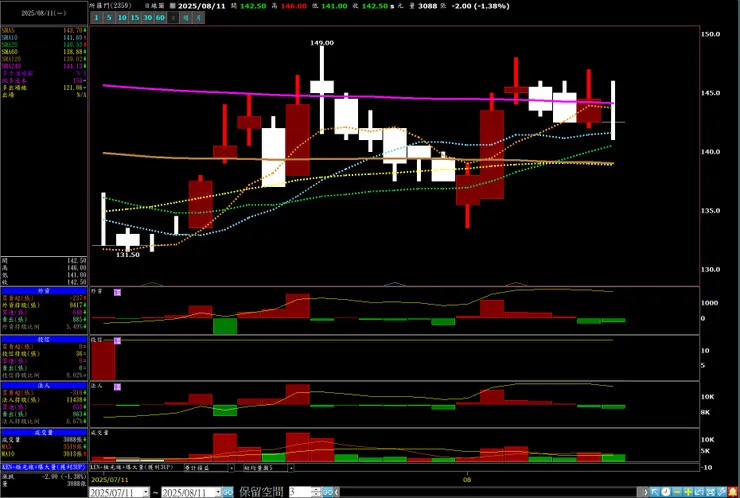Open purple settings icon in third indicator panel

(x=117, y=387)
